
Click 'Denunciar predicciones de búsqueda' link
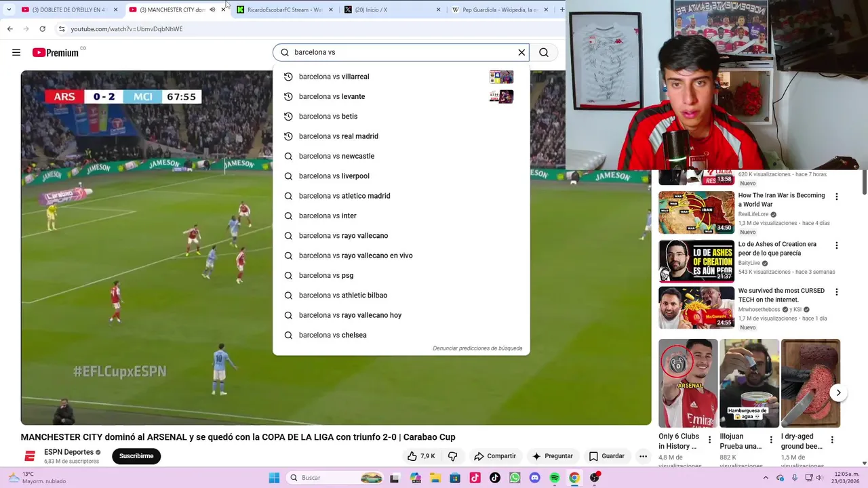point(477,348)
